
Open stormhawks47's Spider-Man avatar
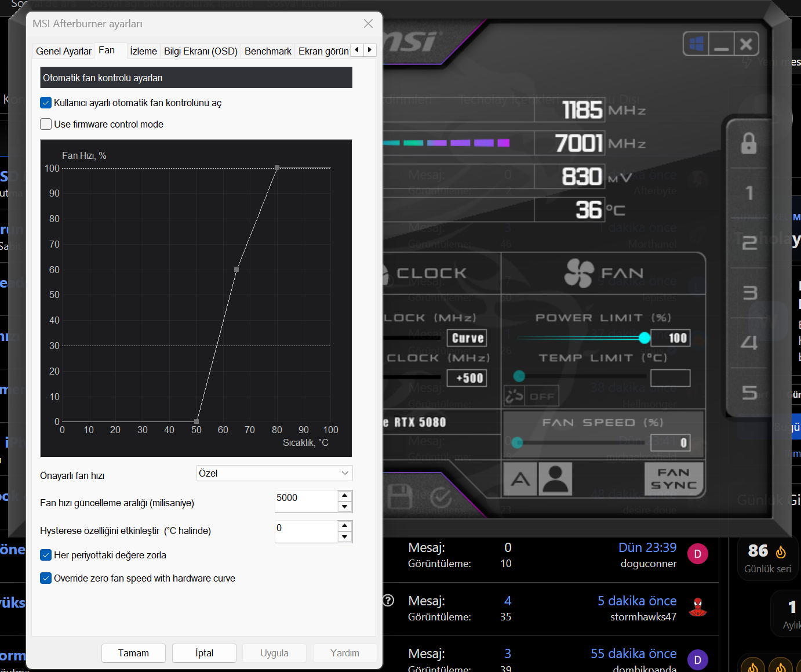click(698, 607)
